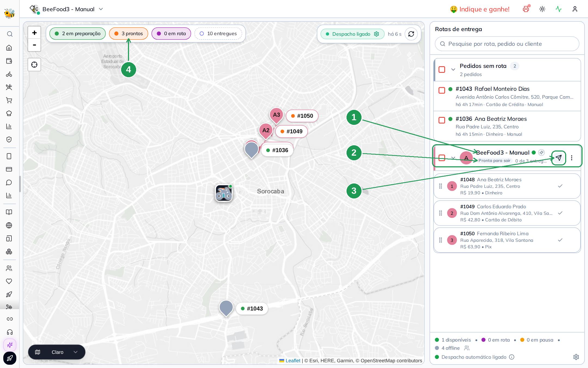
Task: Toggle the "2 em preparação" filter chip
Action: click(78, 34)
